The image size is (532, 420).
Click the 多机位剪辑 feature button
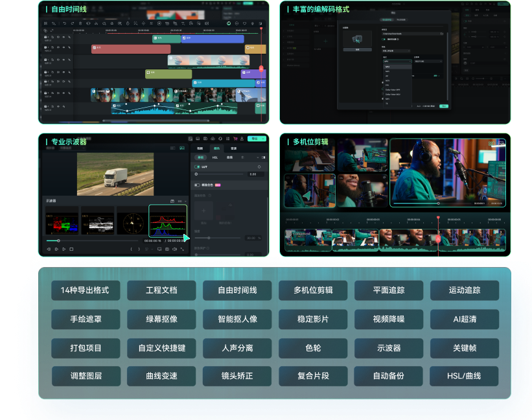pyautogui.click(x=313, y=290)
